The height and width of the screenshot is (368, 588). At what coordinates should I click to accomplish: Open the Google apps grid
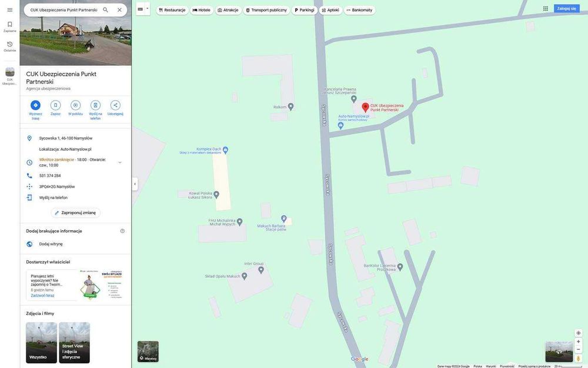545,9
